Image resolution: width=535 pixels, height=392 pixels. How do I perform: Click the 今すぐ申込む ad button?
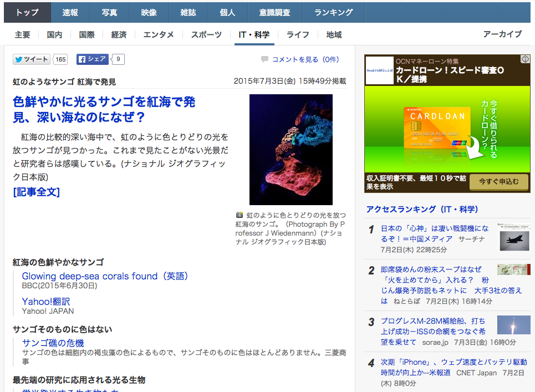[498, 182]
